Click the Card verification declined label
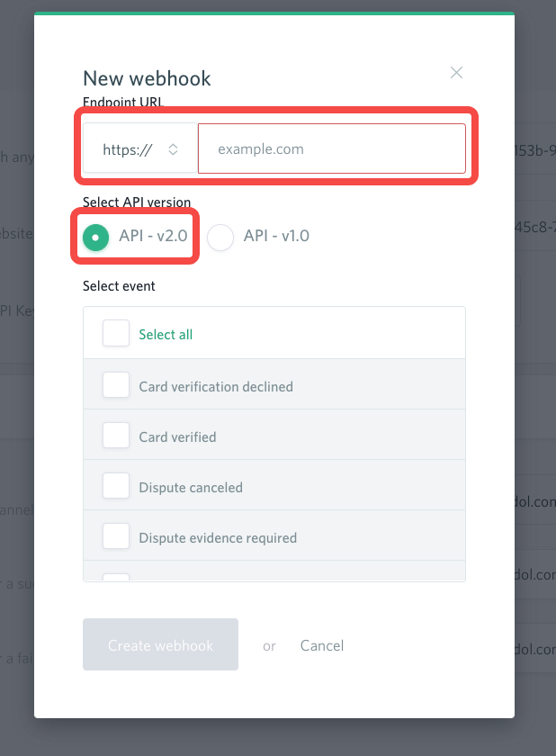Viewport: 556px width, 756px height. coord(216,387)
